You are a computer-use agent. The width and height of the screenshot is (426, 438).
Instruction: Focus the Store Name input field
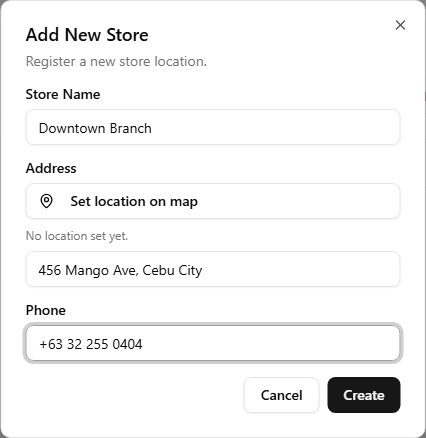tap(213, 127)
